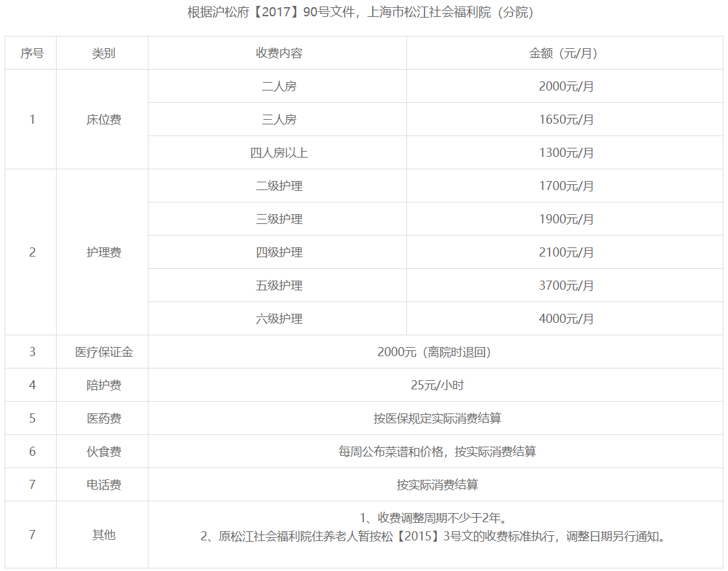Click the 护理费 category cell
The height and width of the screenshot is (571, 728).
coord(102,252)
